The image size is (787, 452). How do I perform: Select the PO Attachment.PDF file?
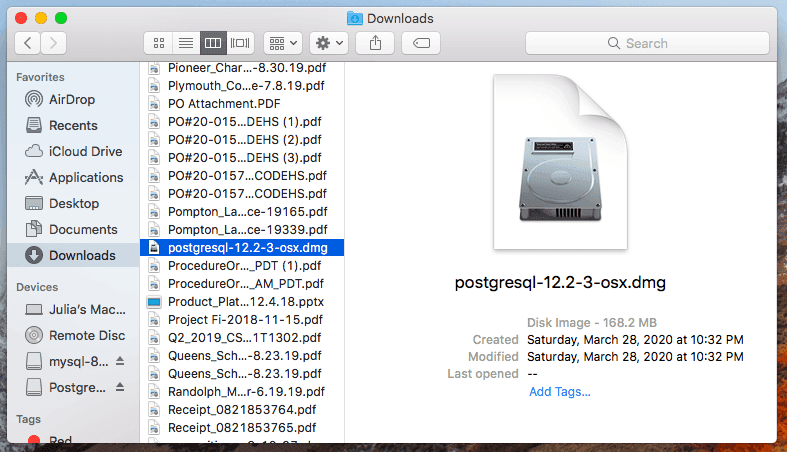[x=223, y=103]
